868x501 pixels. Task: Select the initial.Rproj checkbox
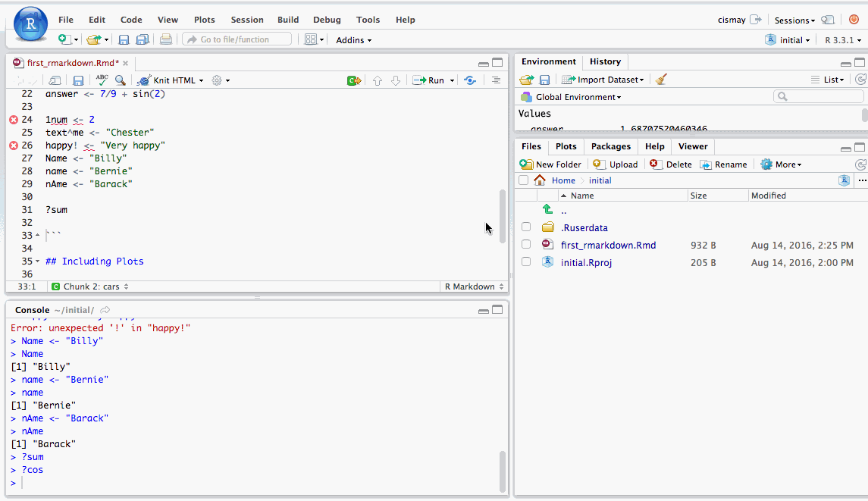tap(526, 262)
